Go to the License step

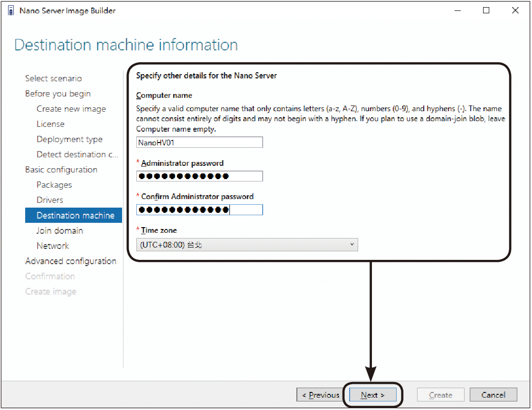(50, 124)
